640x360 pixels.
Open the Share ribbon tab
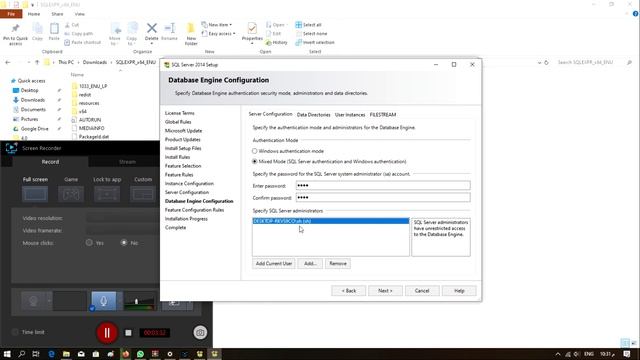click(57, 14)
